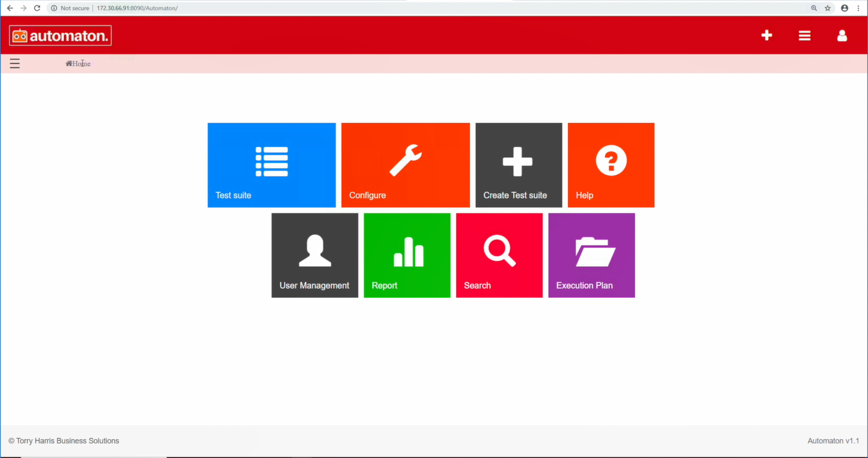The image size is (868, 458).
Task: Click the plus icon in the red header
Action: pyautogui.click(x=767, y=35)
